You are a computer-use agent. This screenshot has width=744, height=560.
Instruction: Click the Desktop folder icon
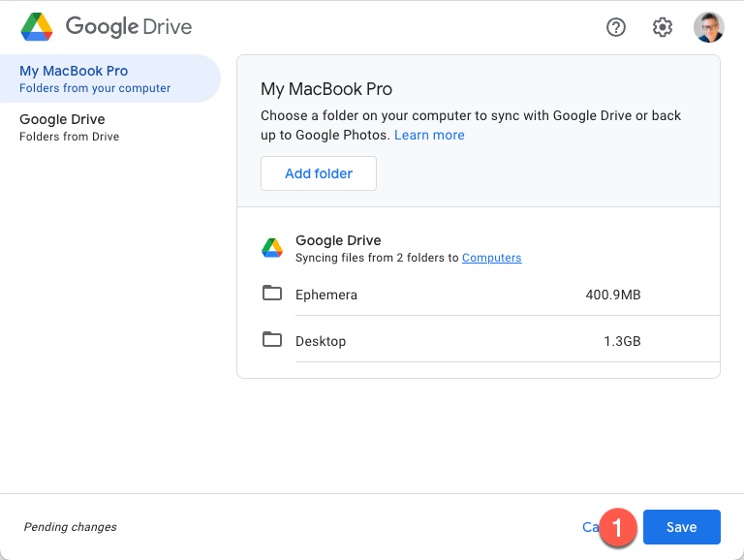pos(272,339)
